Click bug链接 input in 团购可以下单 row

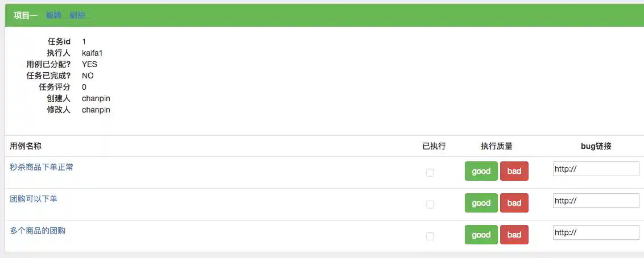596,201
